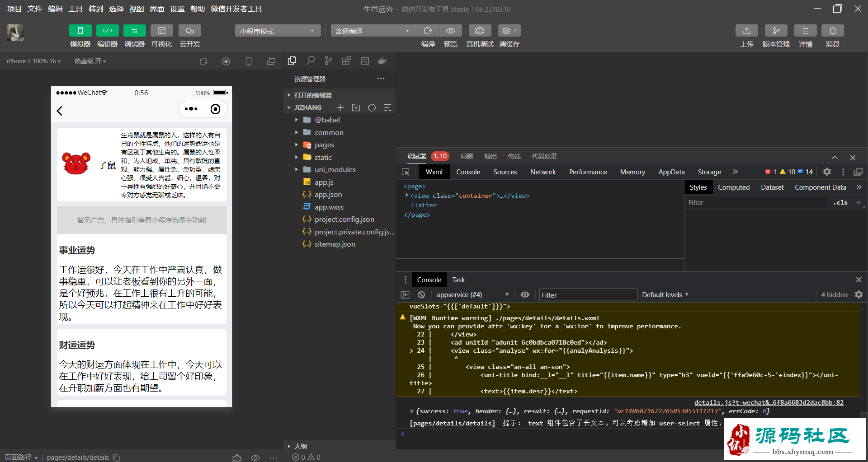Open the page path dropdown
868x462 pixels.
21,457
